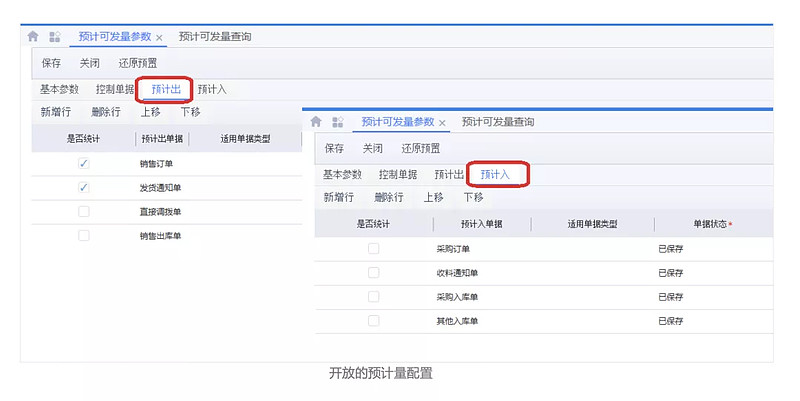Select the 销售出库单 cell

[x=161, y=236]
